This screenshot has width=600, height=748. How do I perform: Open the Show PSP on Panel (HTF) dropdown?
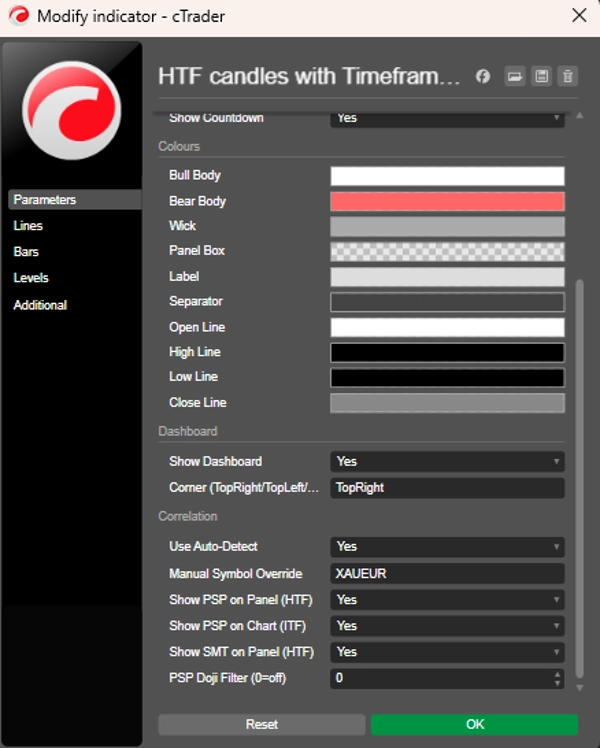coord(447,600)
